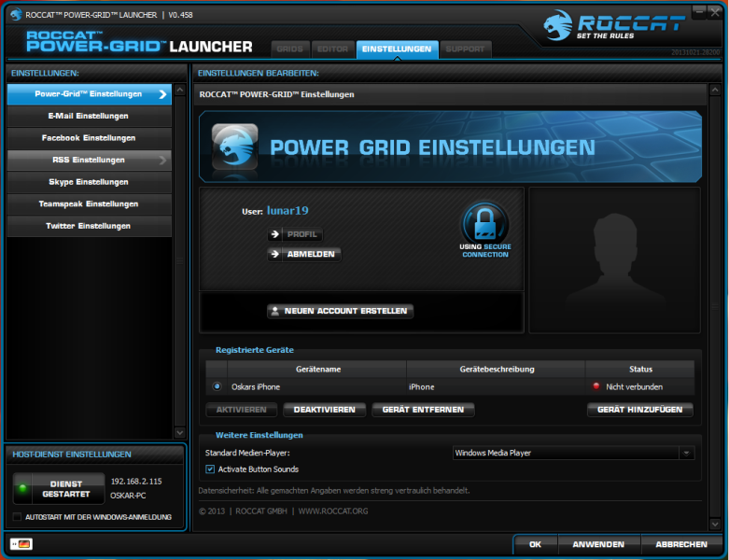Click the red Nicht verbunden status dot
The height and width of the screenshot is (560, 729).
(596, 386)
